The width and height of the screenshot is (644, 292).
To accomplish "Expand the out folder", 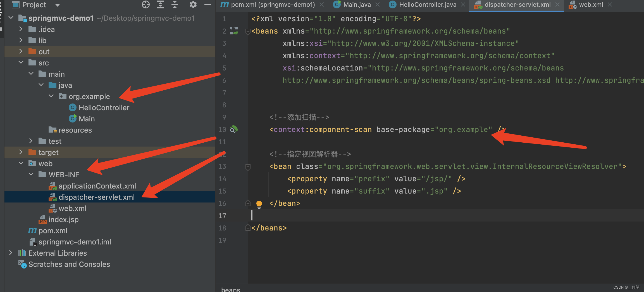I will coord(21,51).
